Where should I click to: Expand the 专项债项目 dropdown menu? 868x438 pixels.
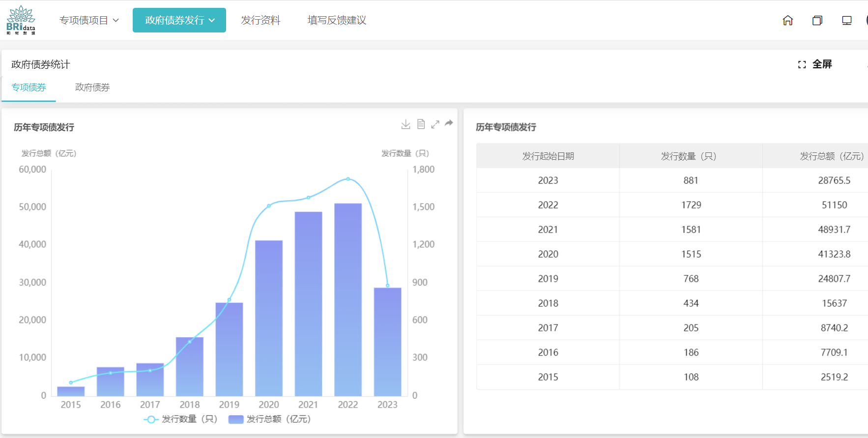coord(89,20)
